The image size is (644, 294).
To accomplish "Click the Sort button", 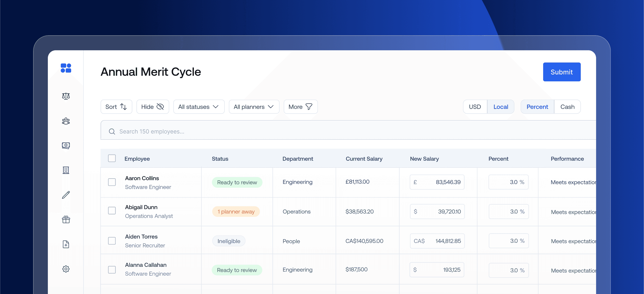I will (x=116, y=107).
